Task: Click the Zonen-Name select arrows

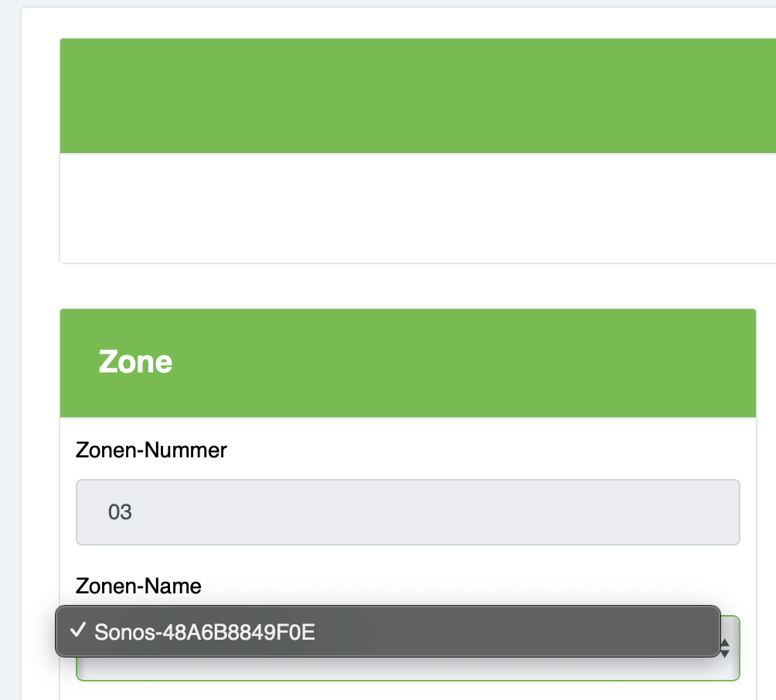Action: (x=725, y=649)
